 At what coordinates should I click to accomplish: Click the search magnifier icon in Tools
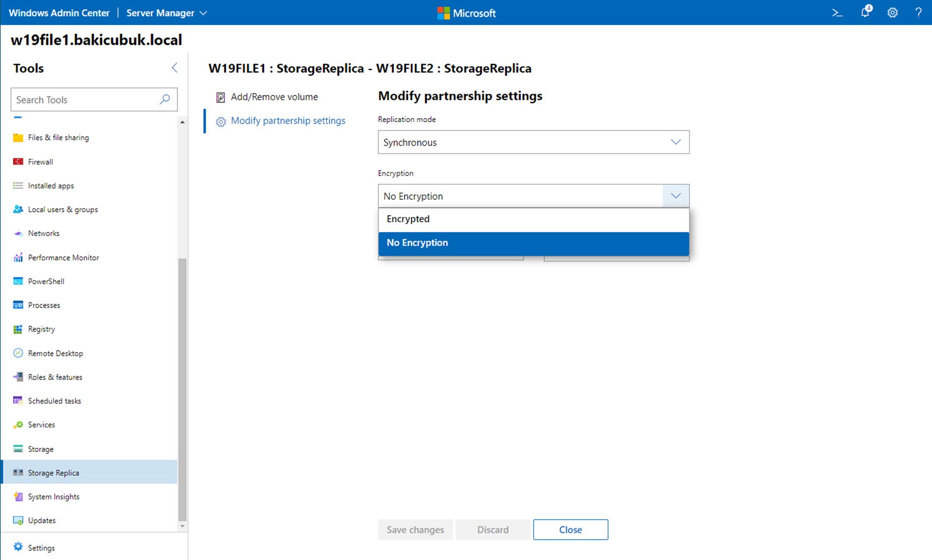(x=164, y=99)
